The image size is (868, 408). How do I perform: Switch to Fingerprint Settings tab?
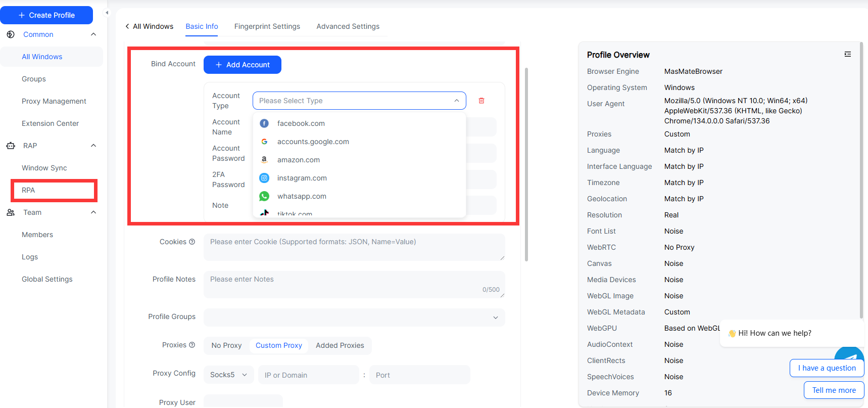pos(267,26)
